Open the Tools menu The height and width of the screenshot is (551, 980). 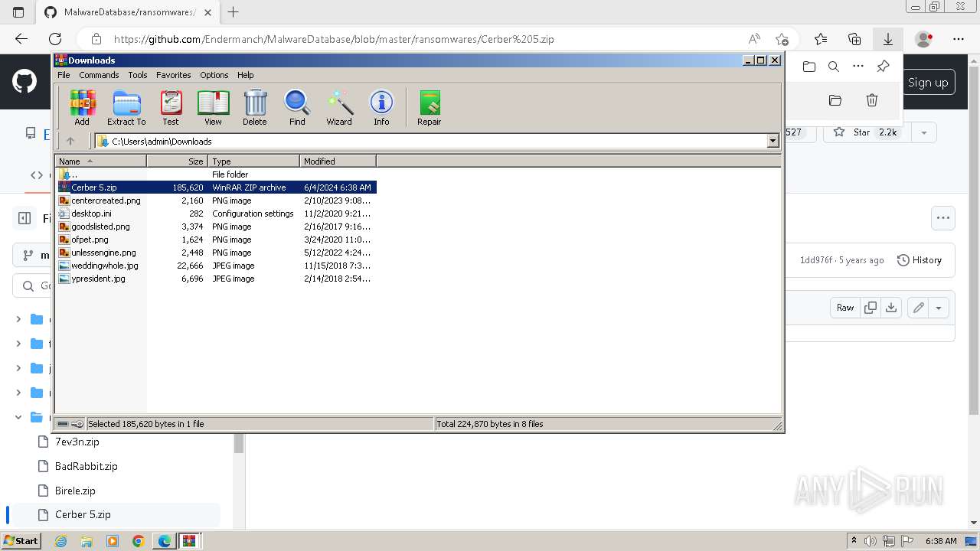(x=138, y=75)
